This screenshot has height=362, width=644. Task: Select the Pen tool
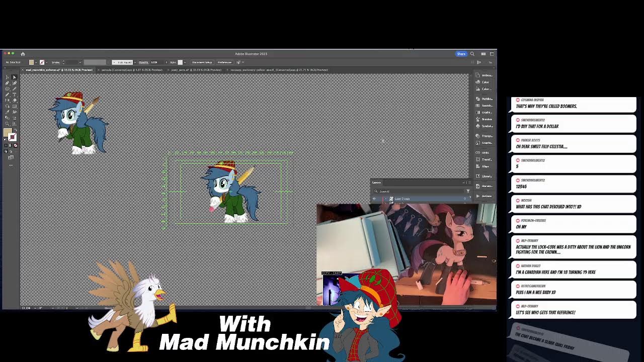(7, 83)
